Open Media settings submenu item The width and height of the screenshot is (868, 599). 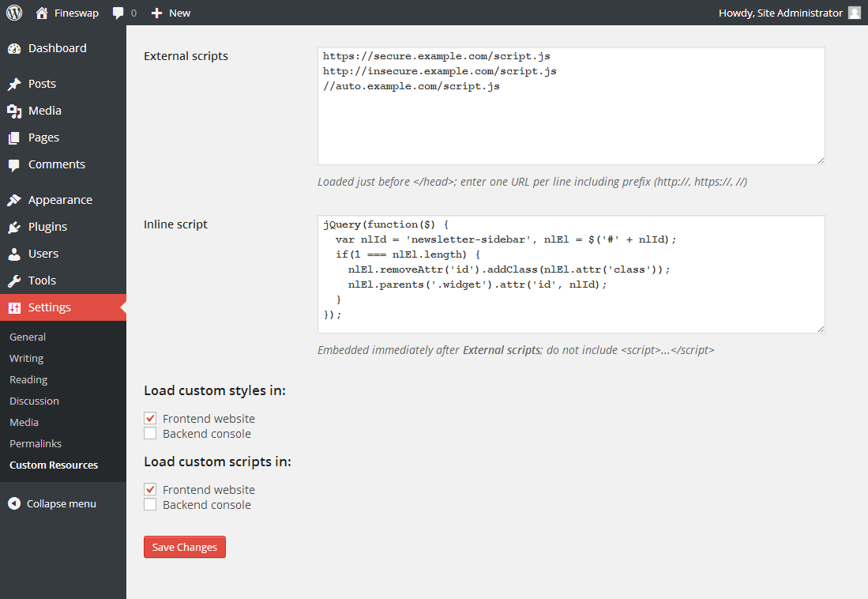pos(24,422)
